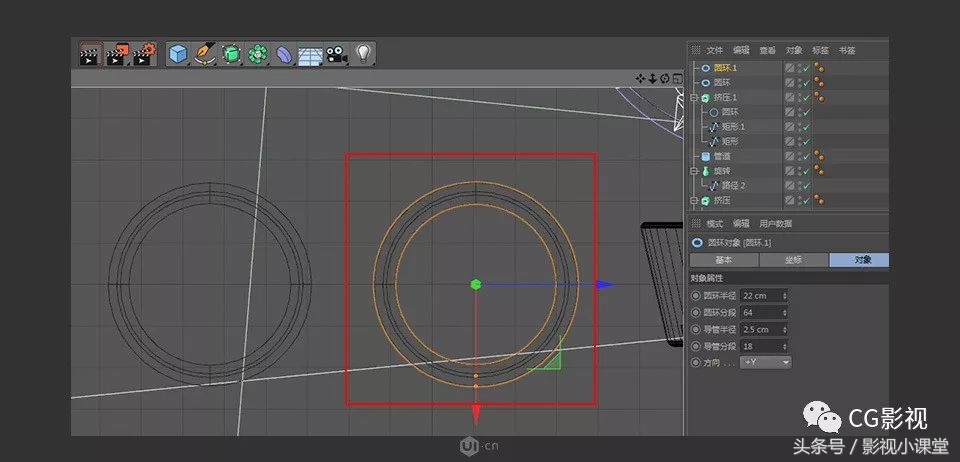Click the 导管半径 2.5 cm stepper arrows
The image size is (960, 462).
point(784,329)
